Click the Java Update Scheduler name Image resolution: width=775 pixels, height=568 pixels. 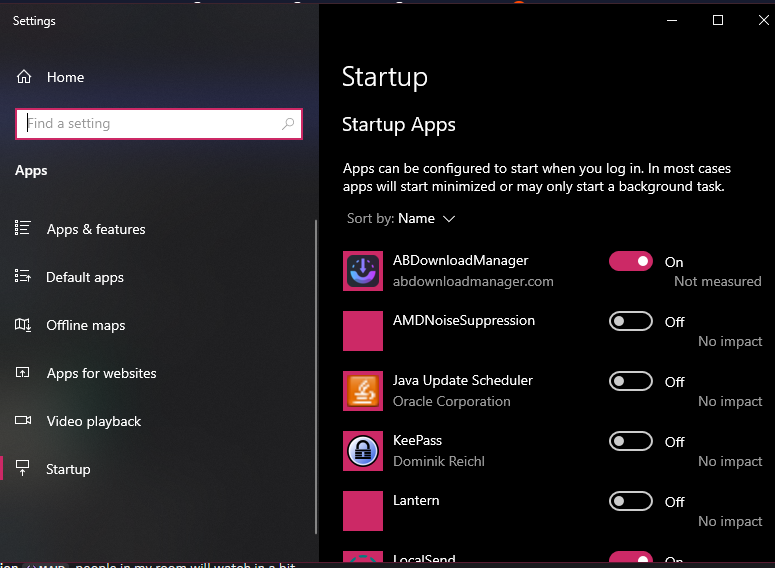[x=463, y=380]
